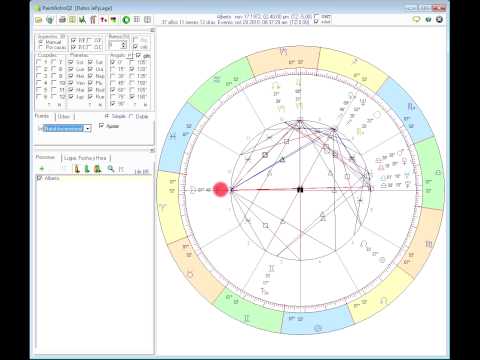The width and height of the screenshot is (480, 360).
Task: Toggle the Mer planet checkbox
Action: click(x=71, y=76)
